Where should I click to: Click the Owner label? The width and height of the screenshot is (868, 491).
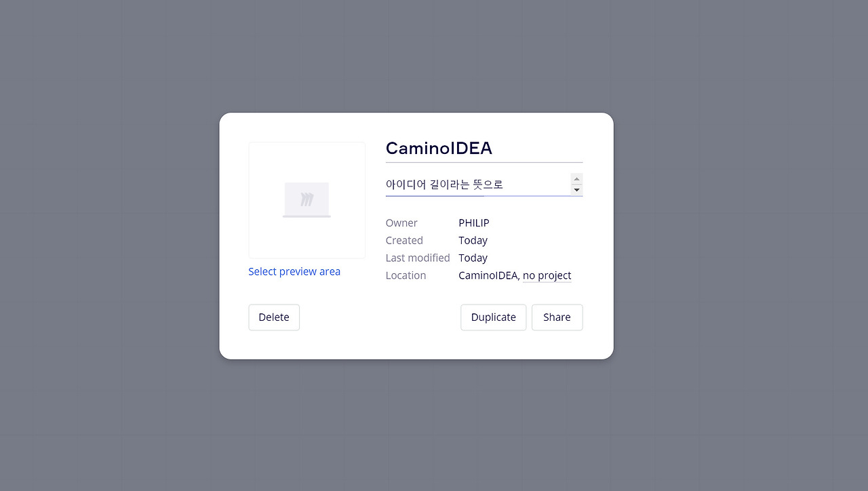click(x=401, y=223)
